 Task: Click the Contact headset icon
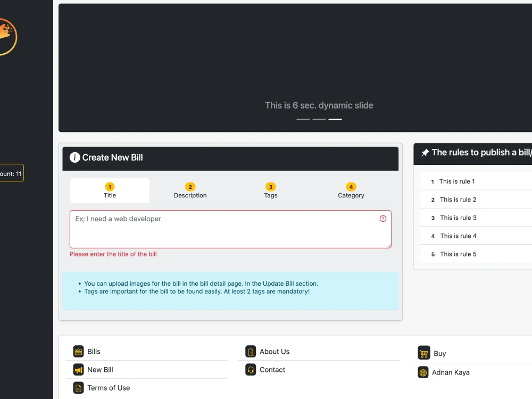click(251, 370)
